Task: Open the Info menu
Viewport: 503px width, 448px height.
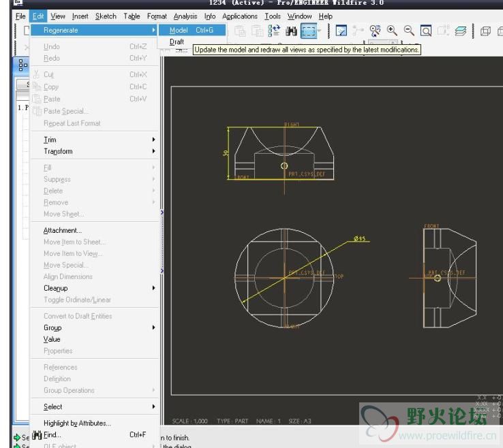Action: (x=210, y=16)
